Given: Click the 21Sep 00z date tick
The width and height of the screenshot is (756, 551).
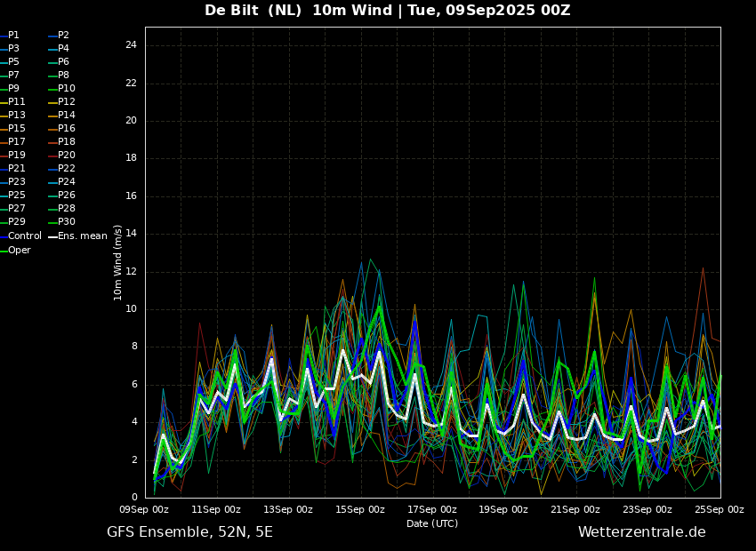Looking at the screenshot, I should click(x=575, y=509).
